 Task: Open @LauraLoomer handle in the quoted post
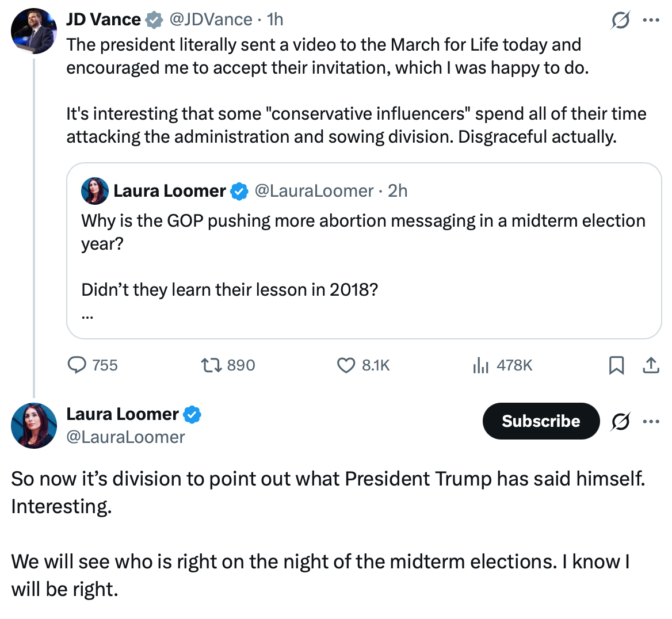[314, 191]
